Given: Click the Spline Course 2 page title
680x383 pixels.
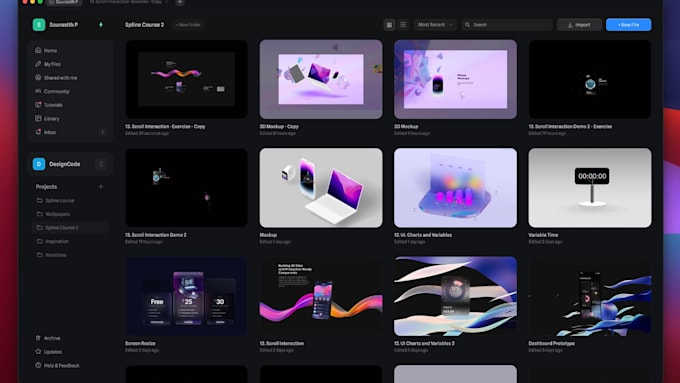Looking at the screenshot, I should point(144,25).
